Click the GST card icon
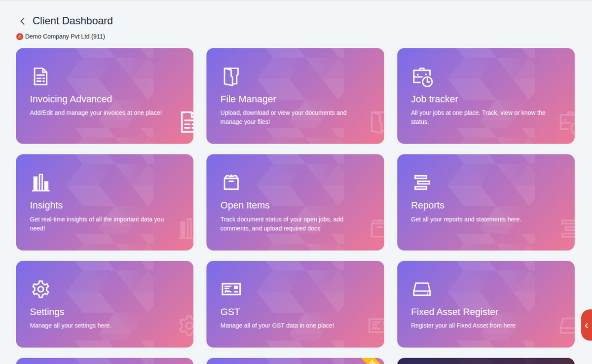The image size is (592, 364). pos(231,289)
